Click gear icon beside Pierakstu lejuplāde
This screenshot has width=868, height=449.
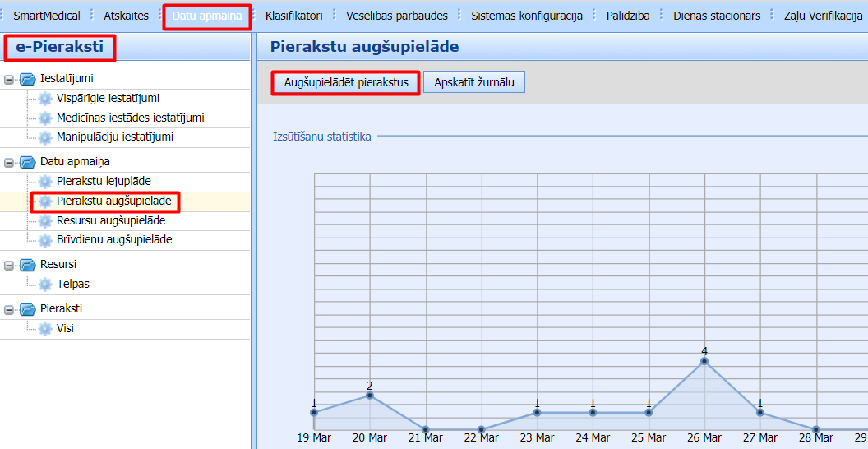point(45,181)
